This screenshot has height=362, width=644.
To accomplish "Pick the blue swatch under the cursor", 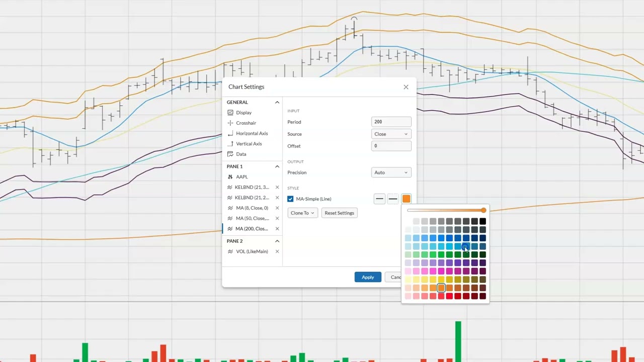I will coord(466,246).
